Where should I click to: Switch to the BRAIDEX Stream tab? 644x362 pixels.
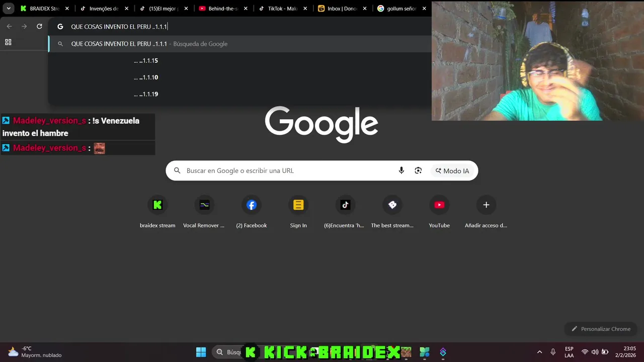point(44,9)
